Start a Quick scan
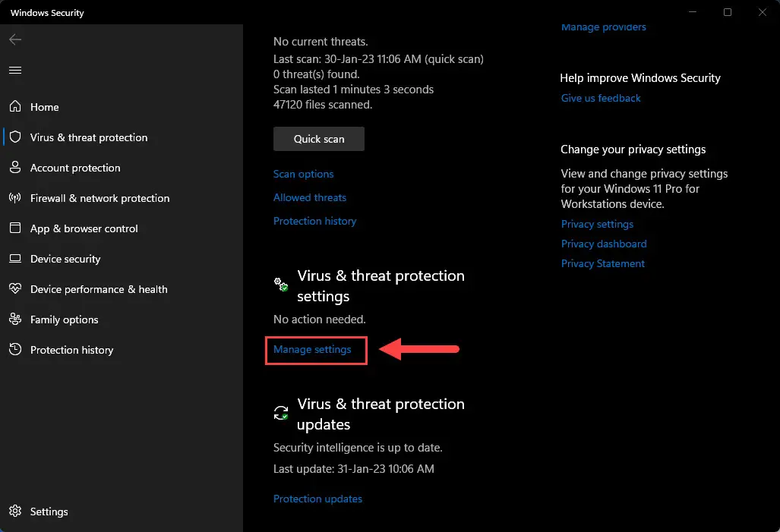This screenshot has width=780, height=532. click(318, 139)
